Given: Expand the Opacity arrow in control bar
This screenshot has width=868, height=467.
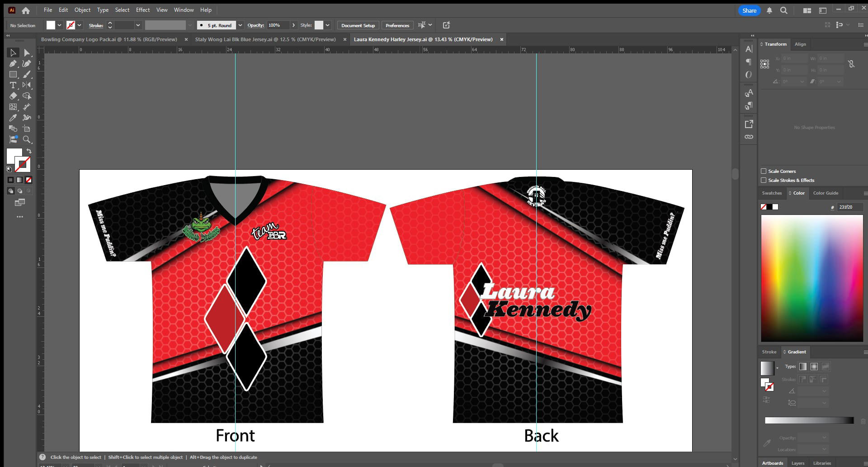Looking at the screenshot, I should pyautogui.click(x=293, y=25).
